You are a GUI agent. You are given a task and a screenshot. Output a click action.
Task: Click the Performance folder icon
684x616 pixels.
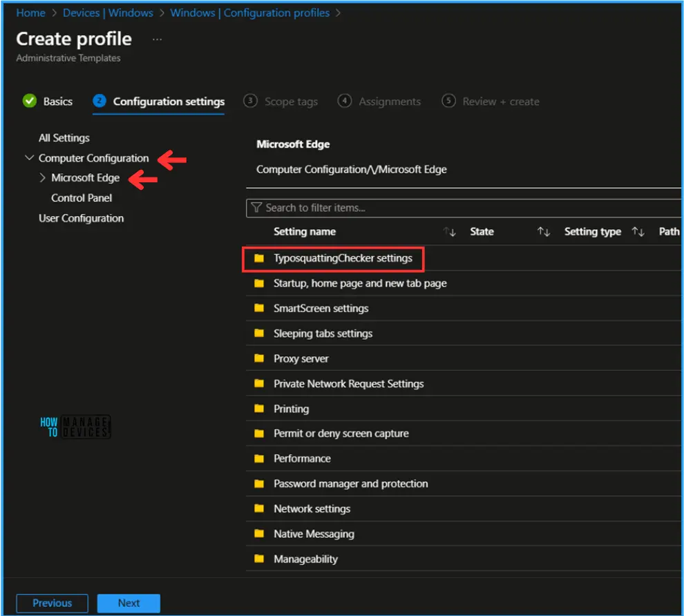pos(259,459)
